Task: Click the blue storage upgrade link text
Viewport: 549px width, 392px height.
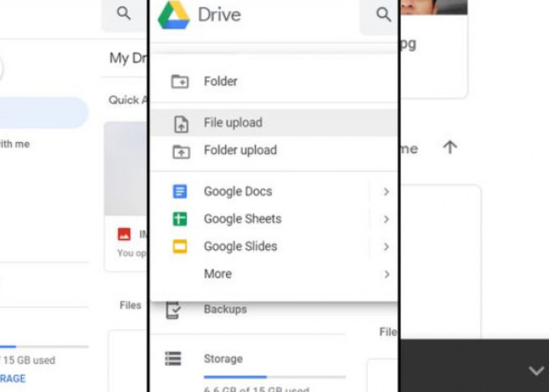Action: coord(13,379)
